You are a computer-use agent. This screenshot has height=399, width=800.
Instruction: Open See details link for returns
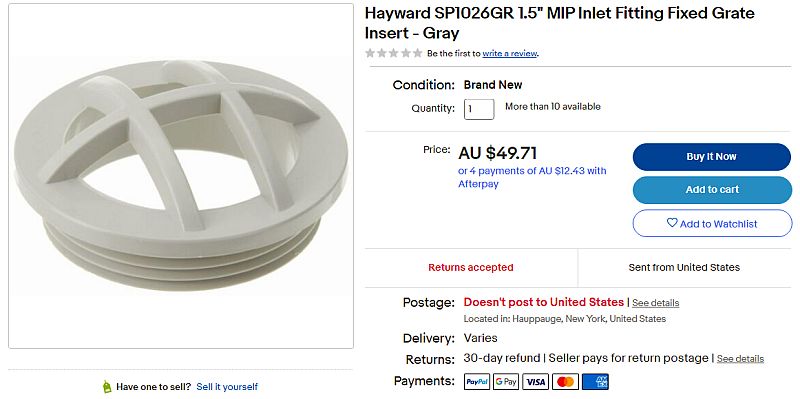pyautogui.click(x=740, y=359)
